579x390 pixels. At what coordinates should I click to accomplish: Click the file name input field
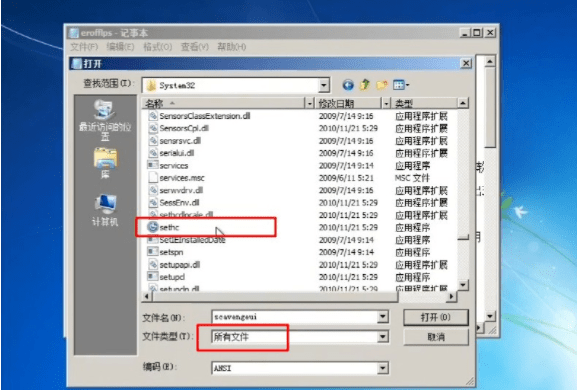tap(295, 317)
